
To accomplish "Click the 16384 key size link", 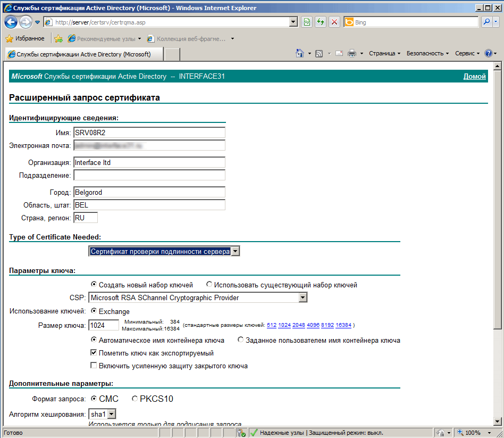I will 343,325.
